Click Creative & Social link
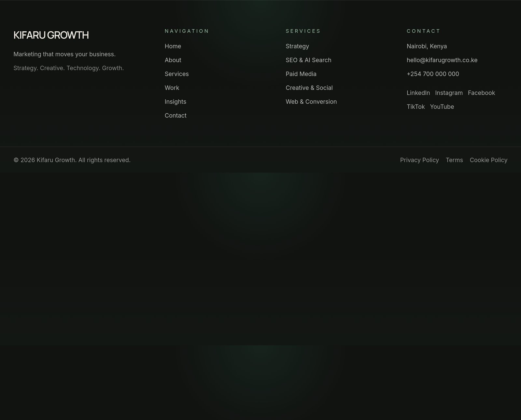This screenshot has height=420, width=521. [x=309, y=88]
